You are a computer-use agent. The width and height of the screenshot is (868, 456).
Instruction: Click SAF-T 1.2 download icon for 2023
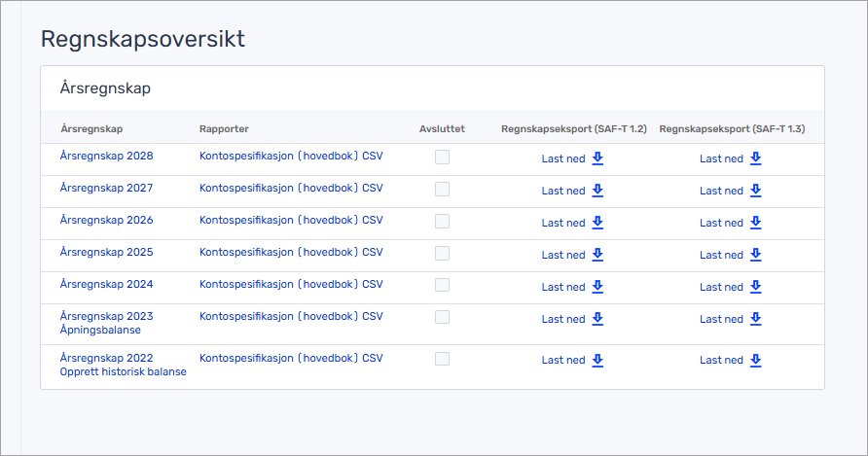[597, 319]
